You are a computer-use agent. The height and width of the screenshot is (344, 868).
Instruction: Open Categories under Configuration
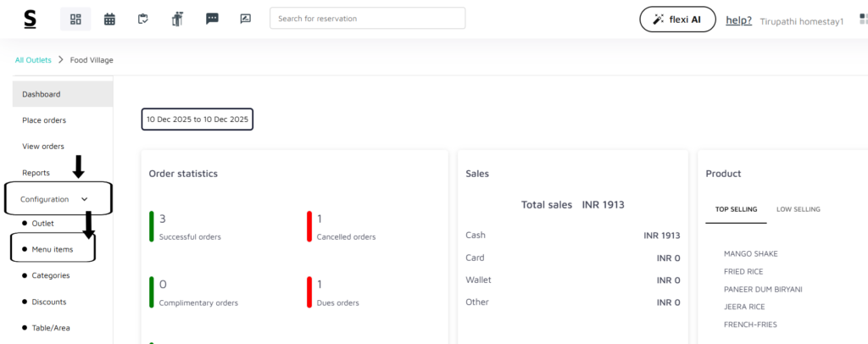click(x=51, y=275)
